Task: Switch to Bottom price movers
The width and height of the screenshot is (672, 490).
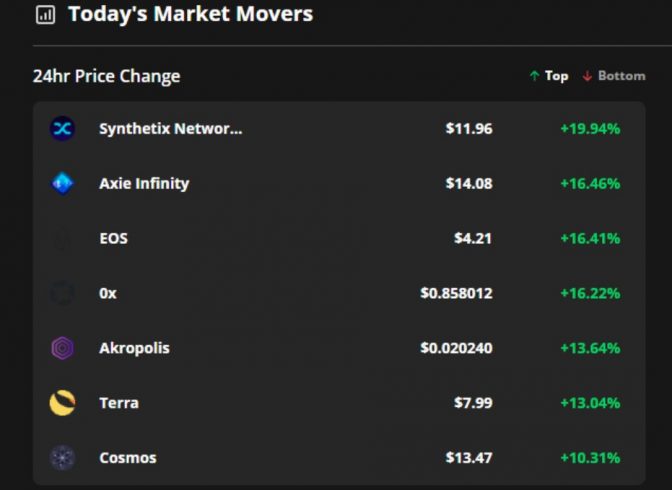Action: click(x=621, y=76)
